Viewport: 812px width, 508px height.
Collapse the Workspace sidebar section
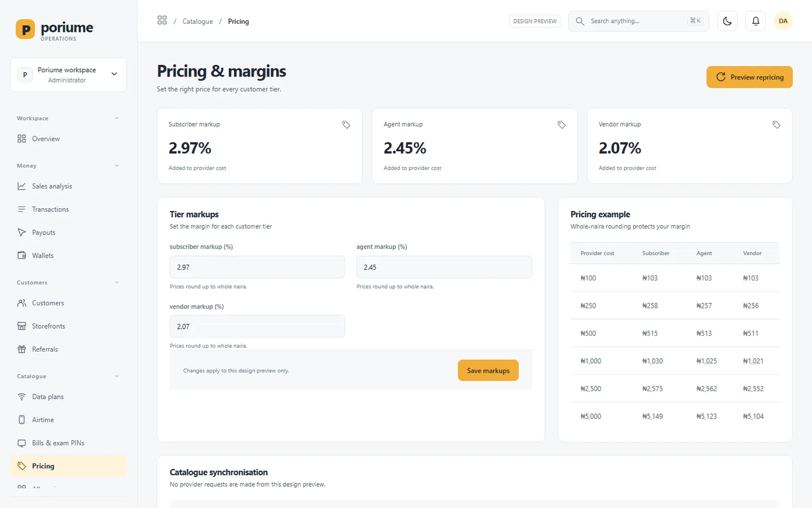117,118
